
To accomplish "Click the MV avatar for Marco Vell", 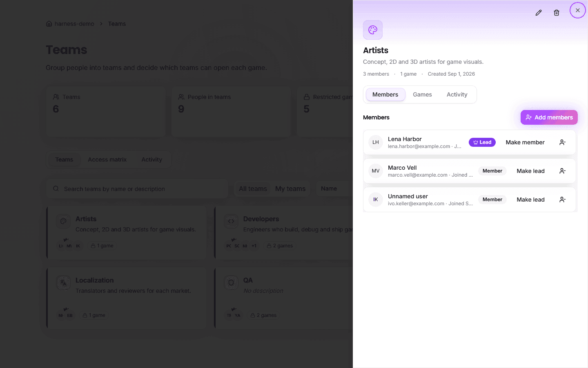I will point(376,171).
